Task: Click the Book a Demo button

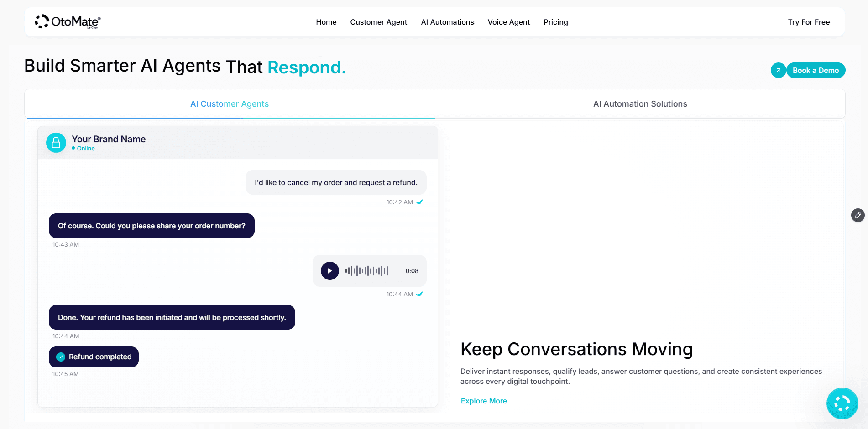Action: pos(816,70)
